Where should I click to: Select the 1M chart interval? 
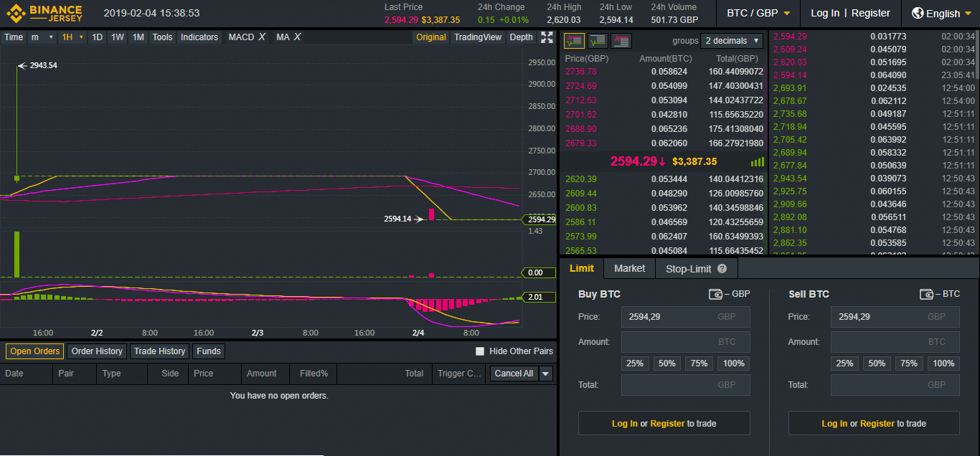point(138,37)
